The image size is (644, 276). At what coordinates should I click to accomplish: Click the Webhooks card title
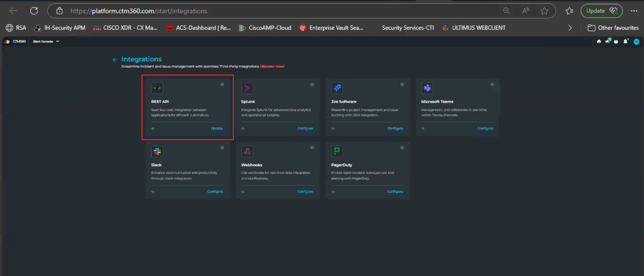click(252, 165)
